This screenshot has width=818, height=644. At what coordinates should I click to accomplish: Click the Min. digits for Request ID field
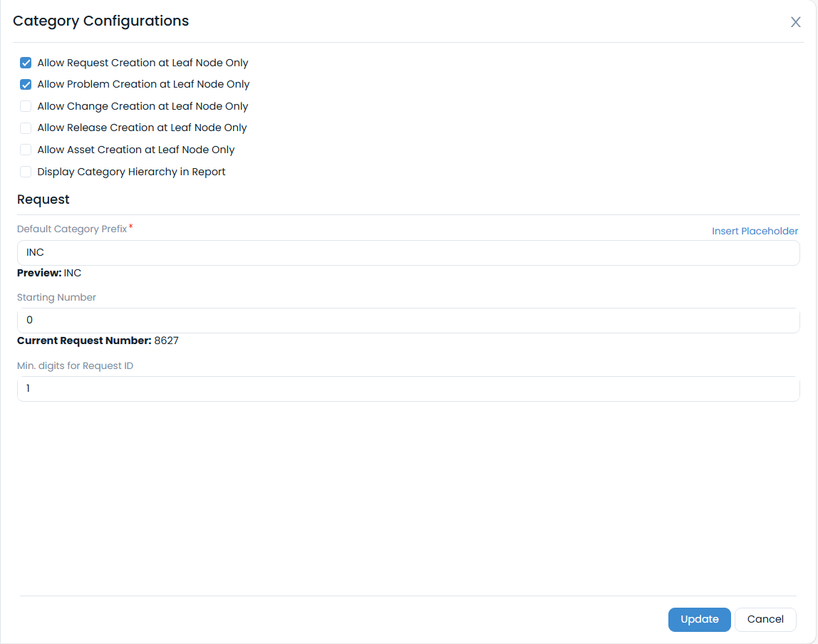click(408, 388)
